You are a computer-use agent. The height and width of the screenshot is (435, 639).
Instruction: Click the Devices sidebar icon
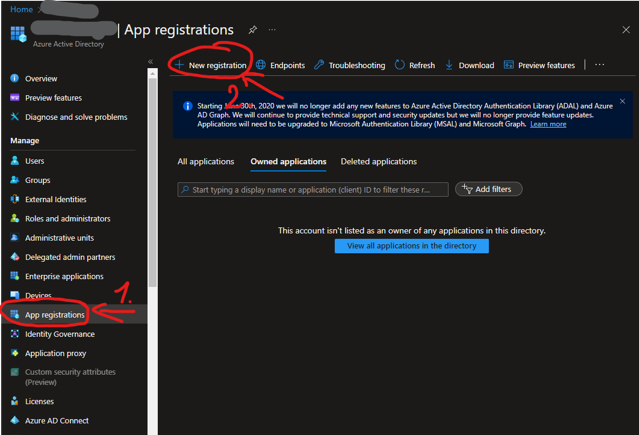pos(15,294)
